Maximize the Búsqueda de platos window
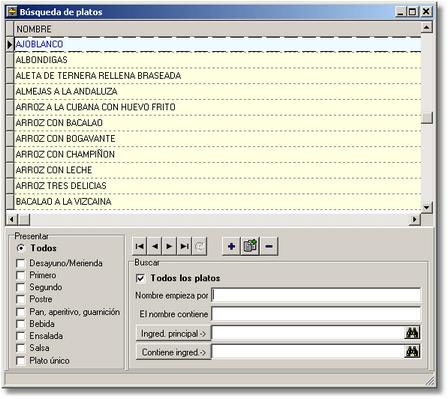The height and width of the screenshot is (399, 448). click(412, 12)
